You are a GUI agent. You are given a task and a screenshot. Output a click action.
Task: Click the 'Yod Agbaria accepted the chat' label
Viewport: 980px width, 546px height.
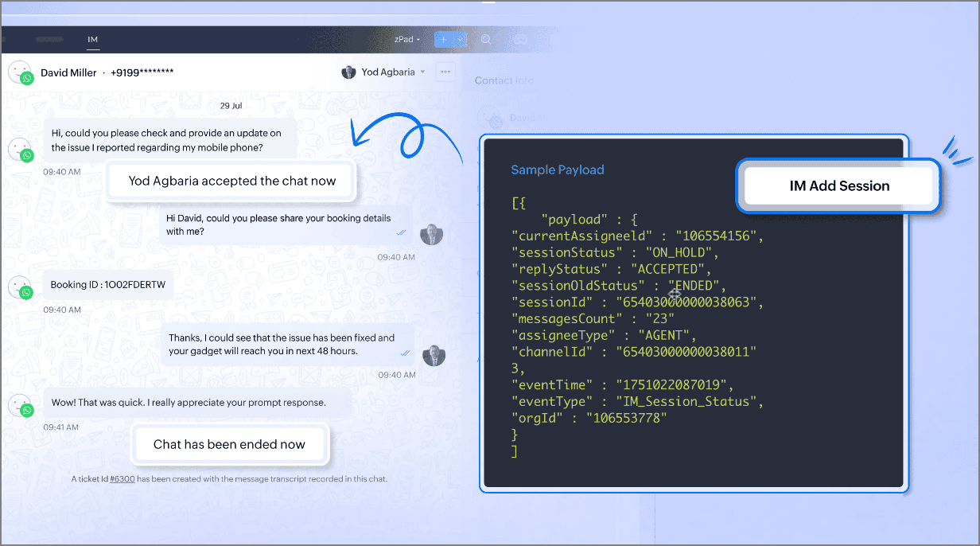pos(231,181)
